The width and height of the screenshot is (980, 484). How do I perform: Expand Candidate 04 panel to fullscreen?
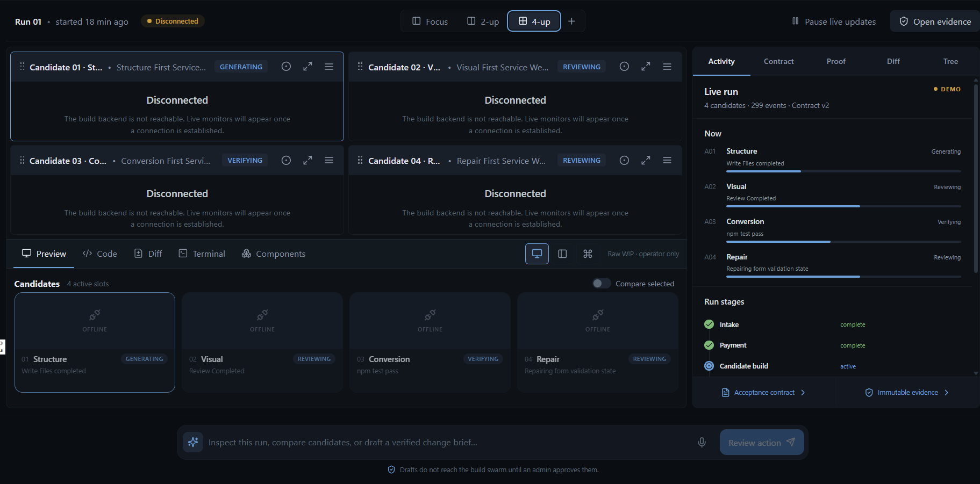tap(646, 160)
